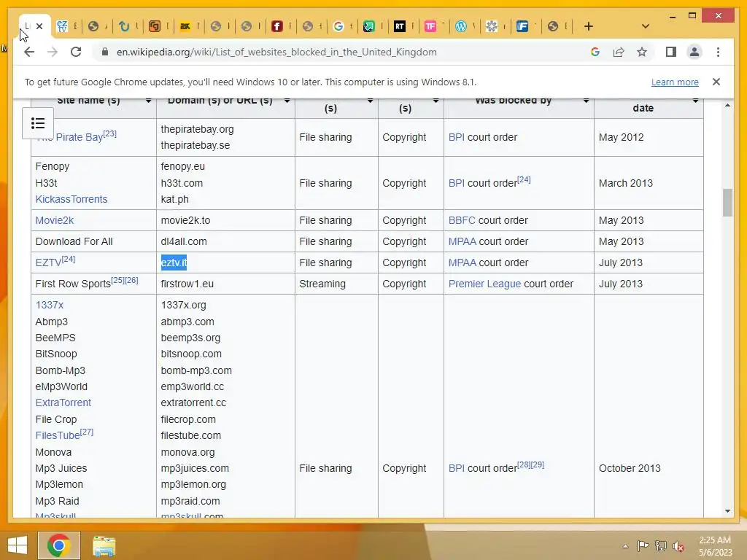Click the dl4all.com domain text
Image resolution: width=747 pixels, height=560 pixels.
tap(184, 241)
